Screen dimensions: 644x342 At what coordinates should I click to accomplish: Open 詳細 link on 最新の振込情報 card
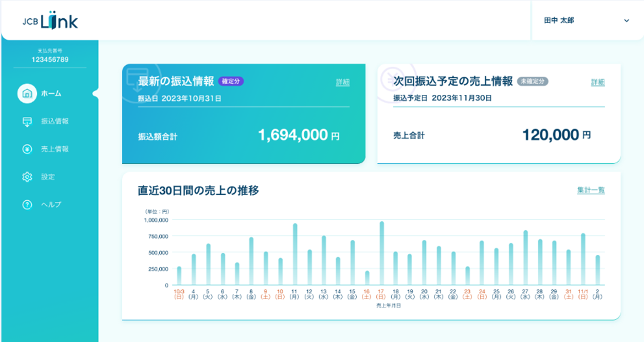point(343,82)
